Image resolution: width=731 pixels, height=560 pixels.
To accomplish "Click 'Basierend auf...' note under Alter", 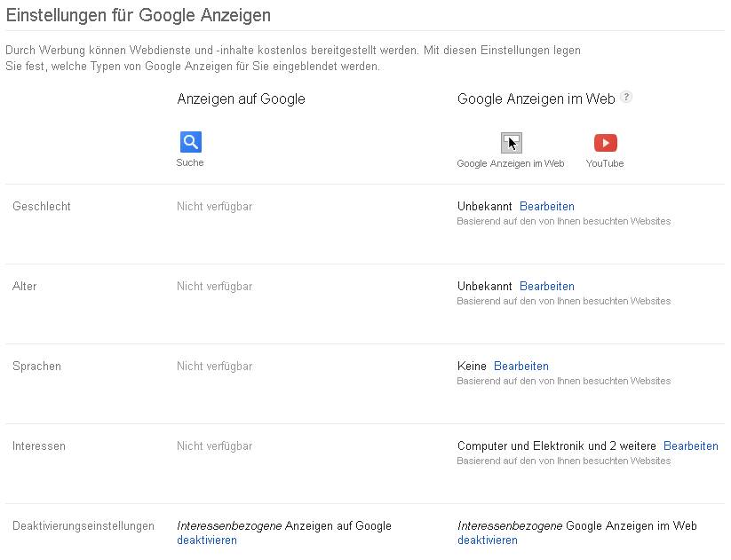I will [564, 301].
